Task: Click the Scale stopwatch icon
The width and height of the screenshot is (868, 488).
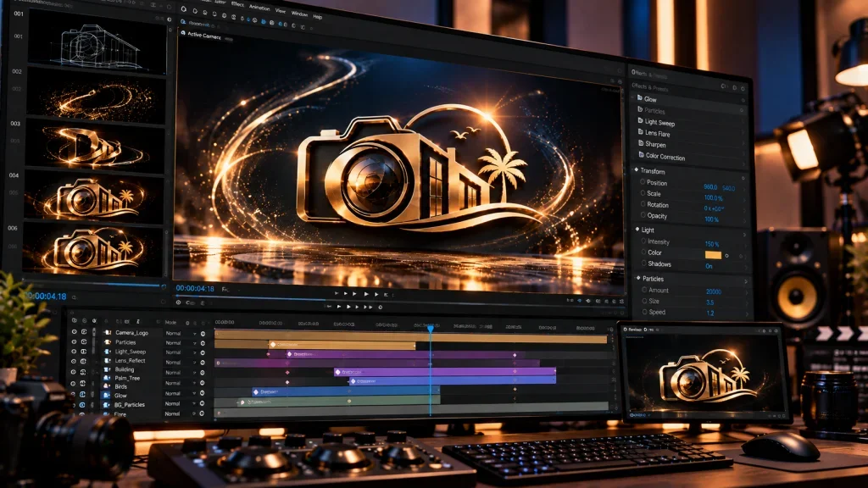Action: point(643,193)
